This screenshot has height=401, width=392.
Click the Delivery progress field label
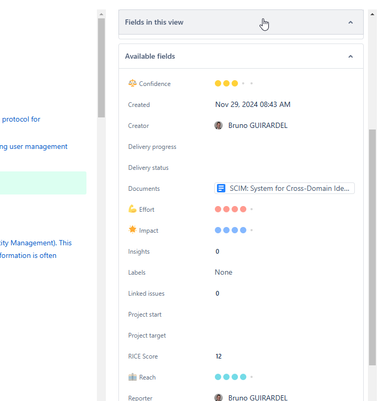coord(152,147)
